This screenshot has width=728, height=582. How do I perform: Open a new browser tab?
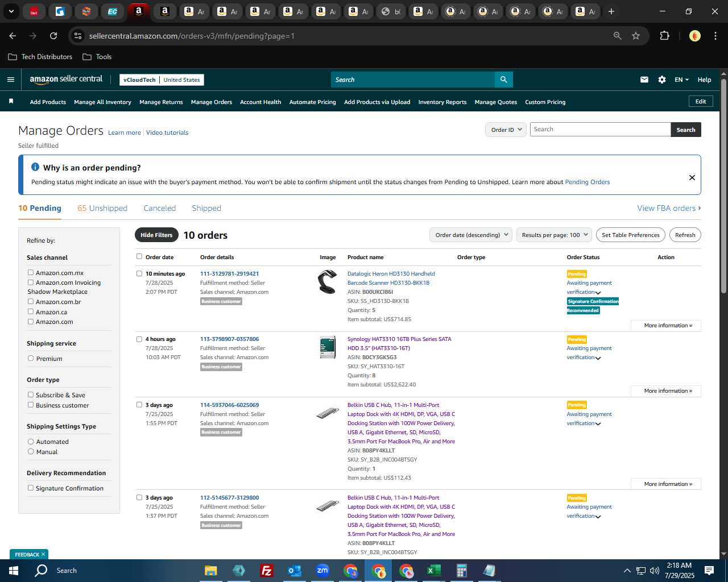click(611, 11)
